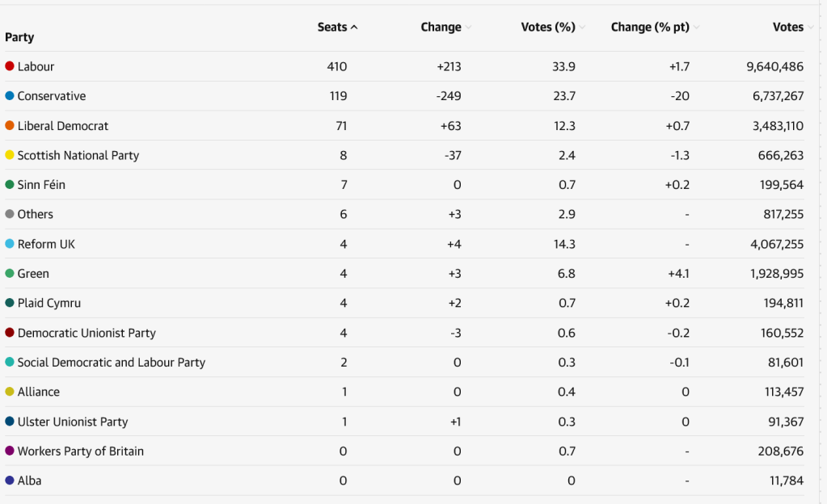Sort by Change (% pt) header

(655, 27)
